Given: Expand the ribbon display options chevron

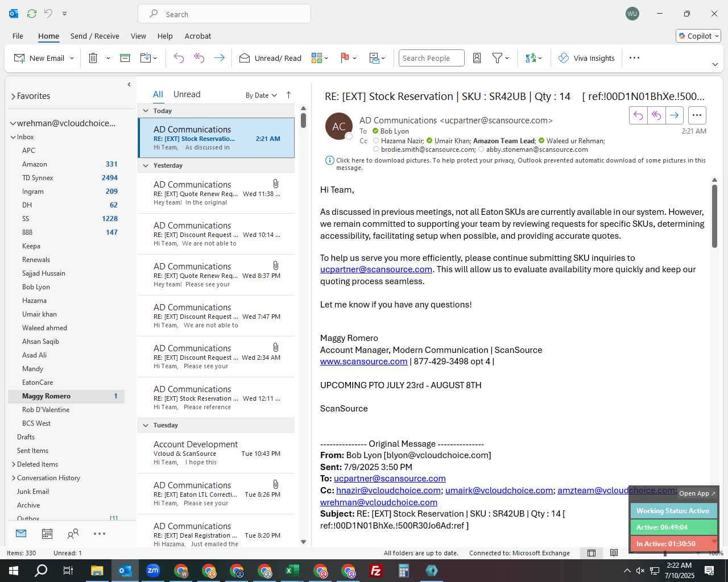Looking at the screenshot, I should coord(715,64).
